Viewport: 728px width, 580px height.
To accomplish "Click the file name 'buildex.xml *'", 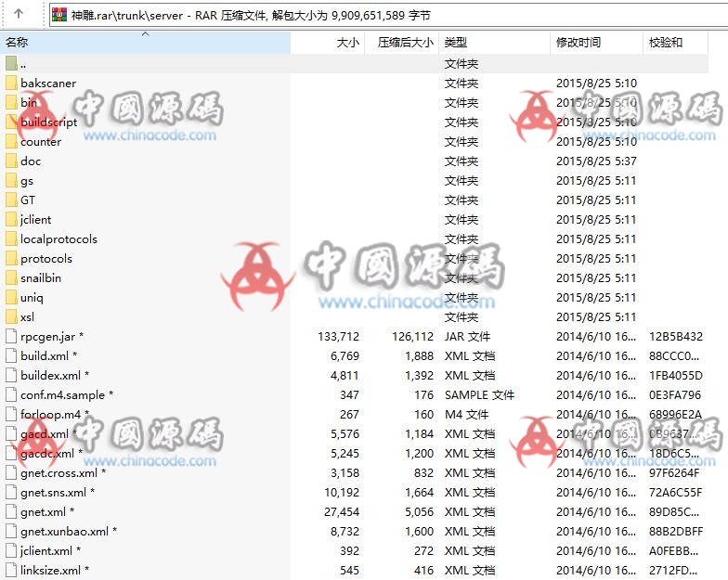I will [x=55, y=375].
